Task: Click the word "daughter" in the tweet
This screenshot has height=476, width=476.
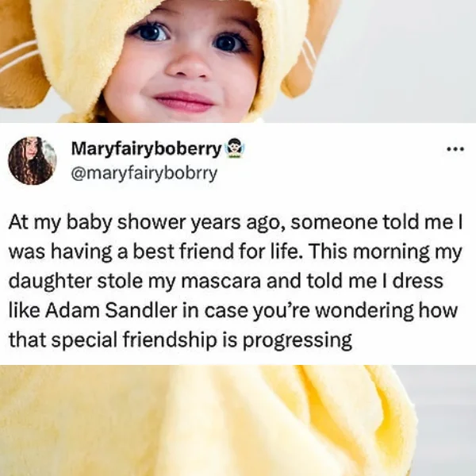Action: (50, 282)
